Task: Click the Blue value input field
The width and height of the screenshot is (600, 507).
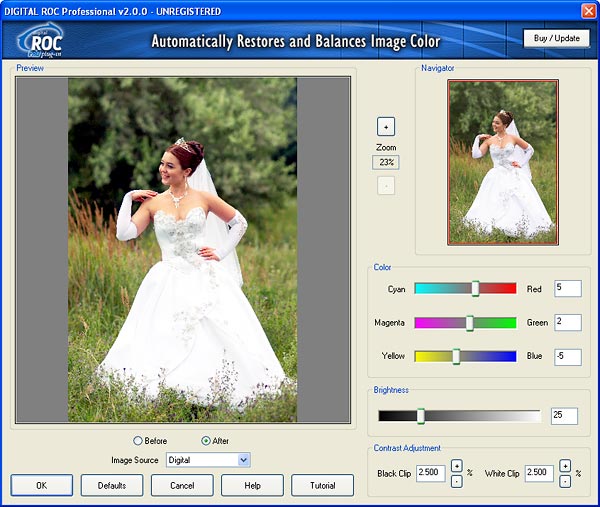Action: tap(567, 356)
